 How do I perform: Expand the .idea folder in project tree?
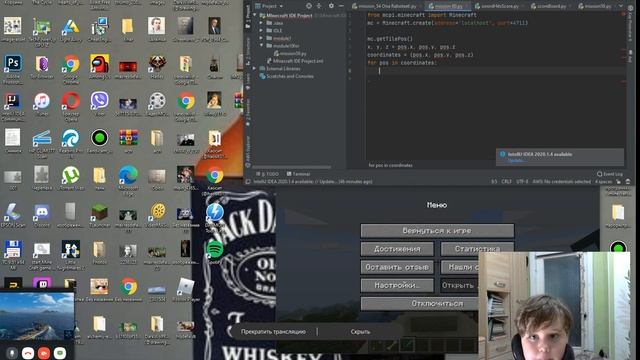[x=261, y=23]
